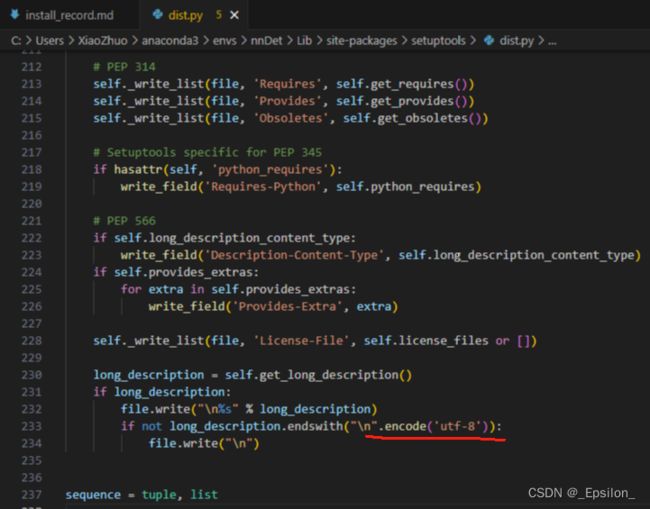This screenshot has width=650, height=509.
Task: Click 'list' on line 237
Action: click(x=204, y=494)
